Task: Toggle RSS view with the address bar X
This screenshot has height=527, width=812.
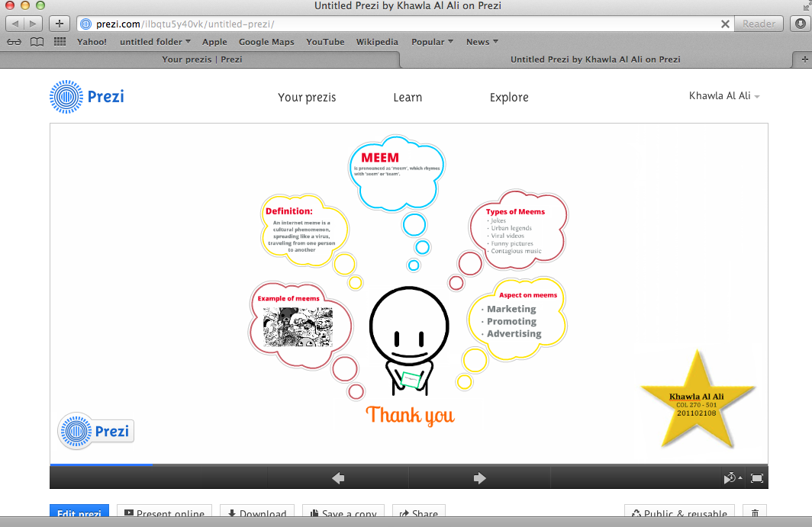Action: (725, 24)
